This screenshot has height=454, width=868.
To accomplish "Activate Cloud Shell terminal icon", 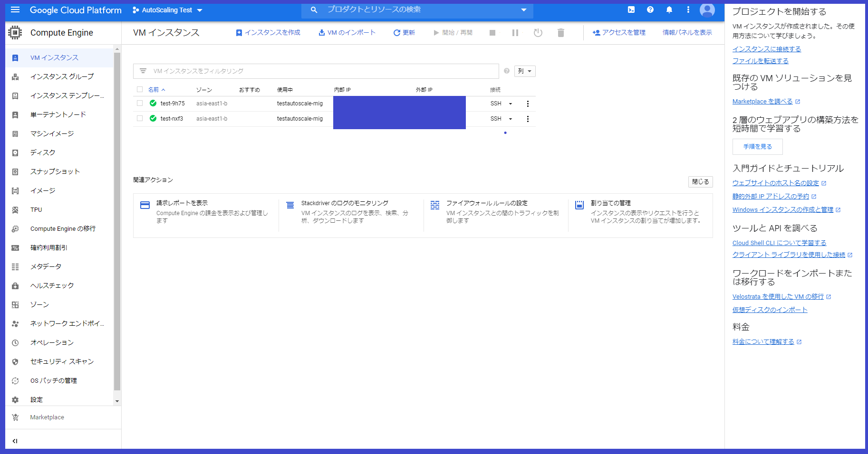I will point(631,10).
